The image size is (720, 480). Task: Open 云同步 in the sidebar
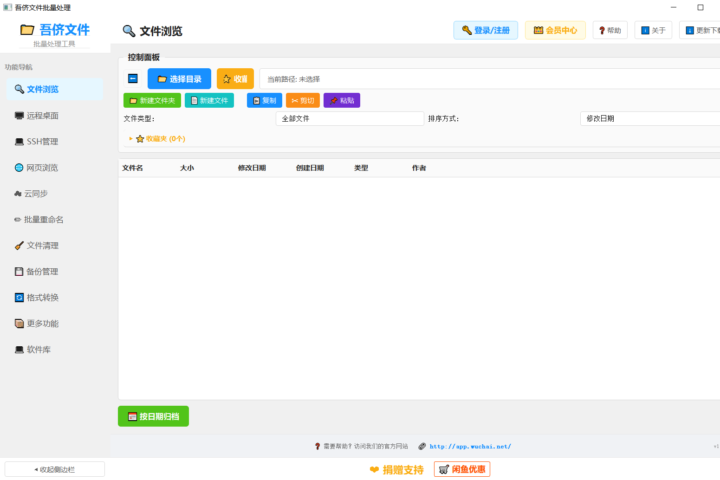tap(55, 193)
